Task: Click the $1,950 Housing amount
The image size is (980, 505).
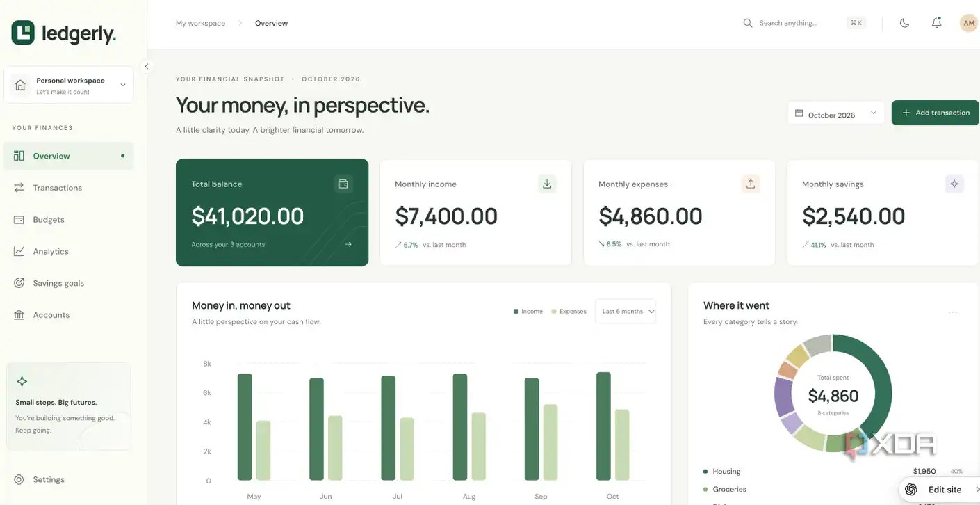Action: pos(924,472)
